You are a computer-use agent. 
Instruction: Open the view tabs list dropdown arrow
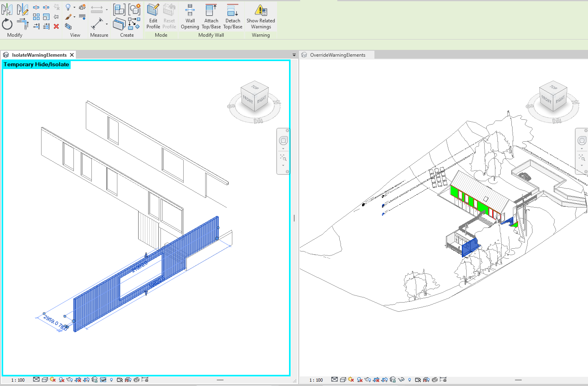[x=294, y=55]
